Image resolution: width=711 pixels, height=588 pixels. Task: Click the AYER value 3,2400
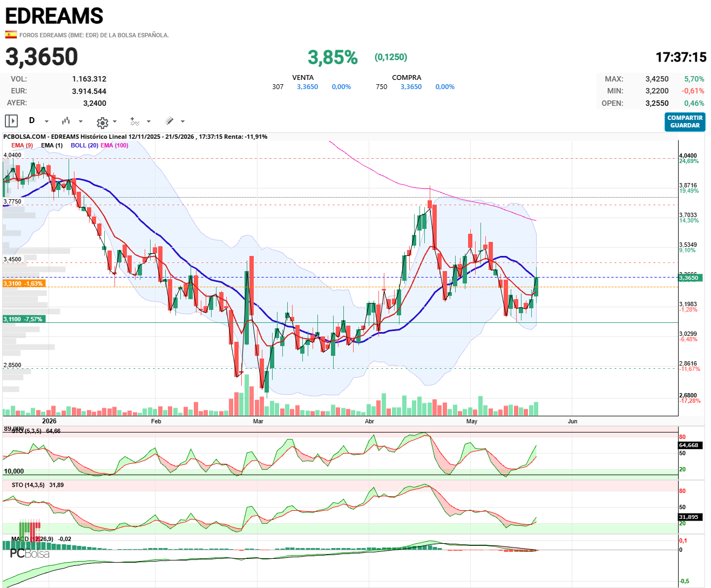pos(94,103)
